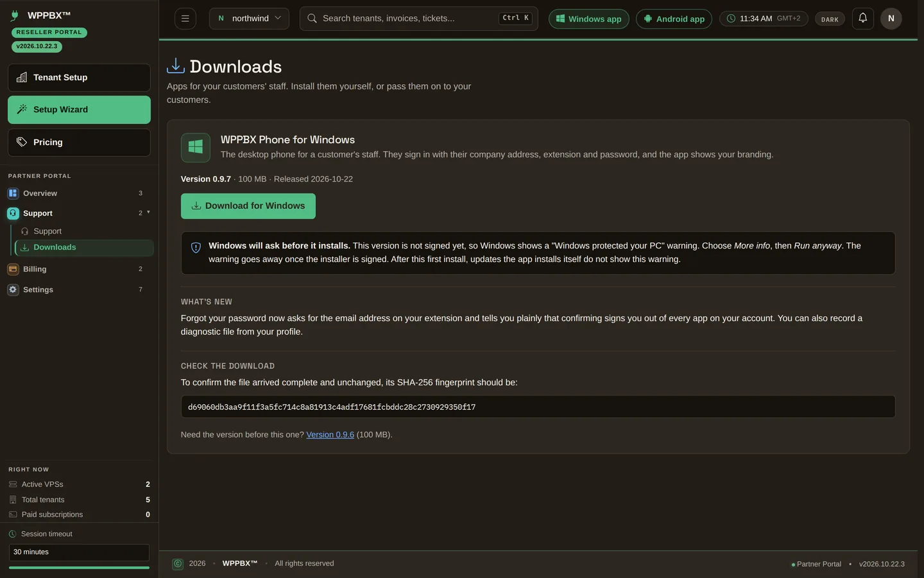Open the Pricing page
This screenshot has width=924, height=578.
pos(79,143)
